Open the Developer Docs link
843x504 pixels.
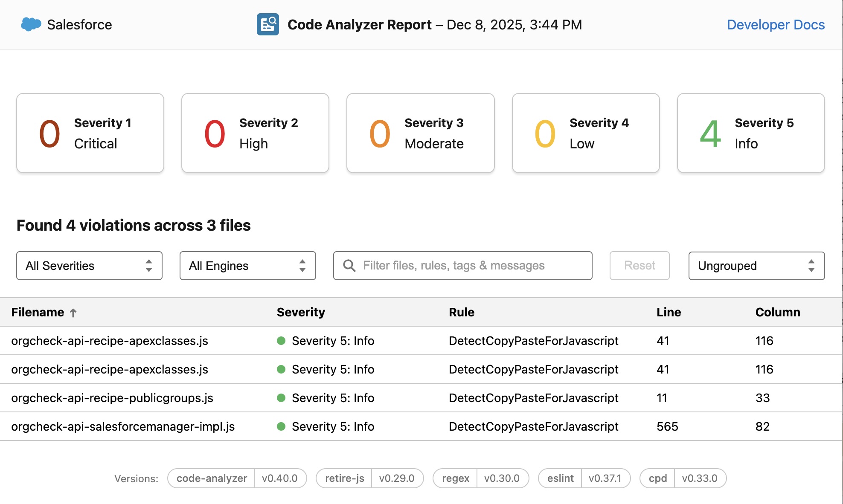[x=776, y=24]
